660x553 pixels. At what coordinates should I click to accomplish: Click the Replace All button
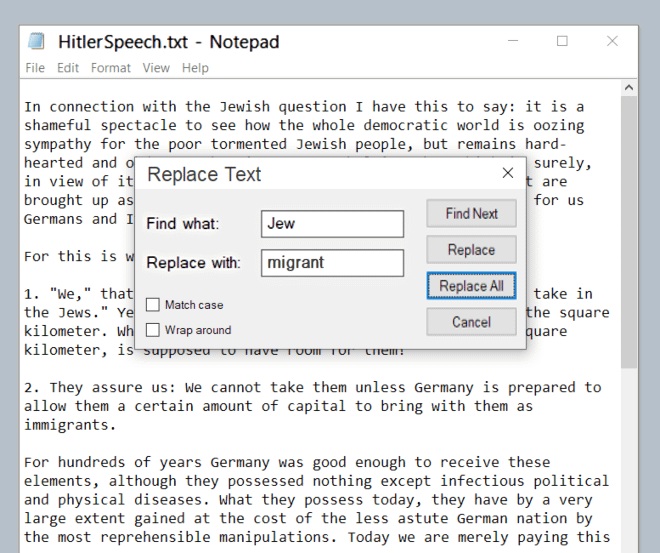pos(471,286)
